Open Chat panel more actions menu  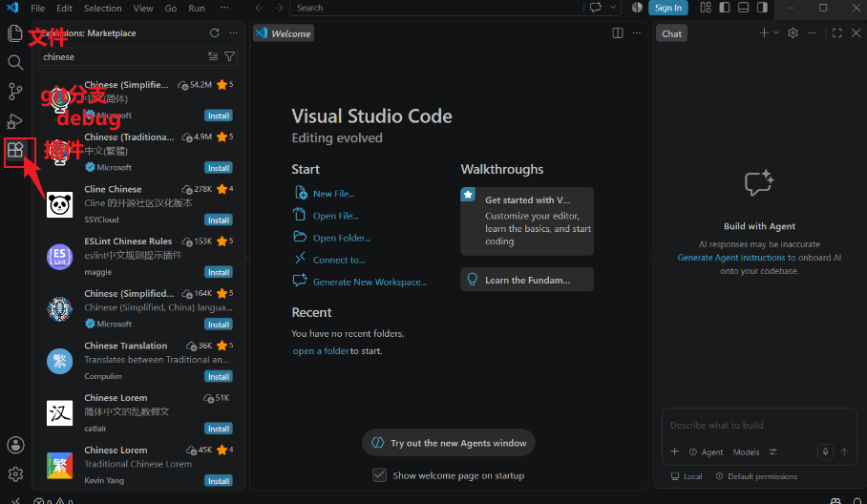coord(812,33)
